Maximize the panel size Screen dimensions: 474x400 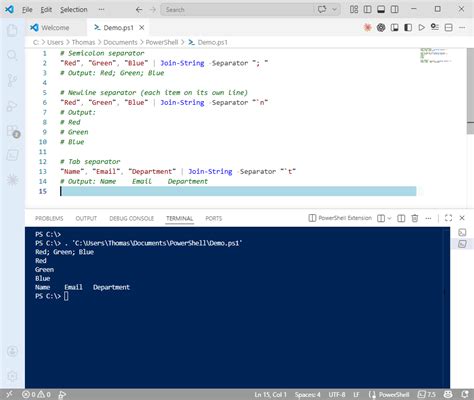tap(449, 218)
